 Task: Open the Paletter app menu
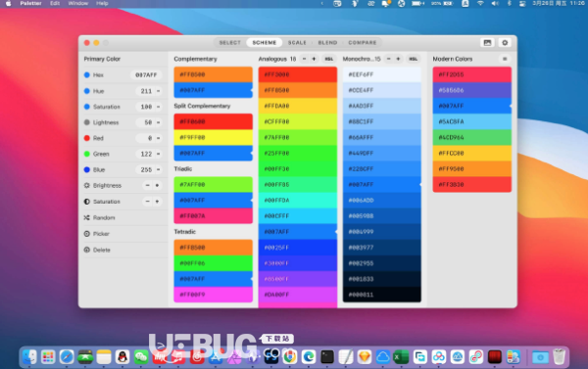click(30, 3)
